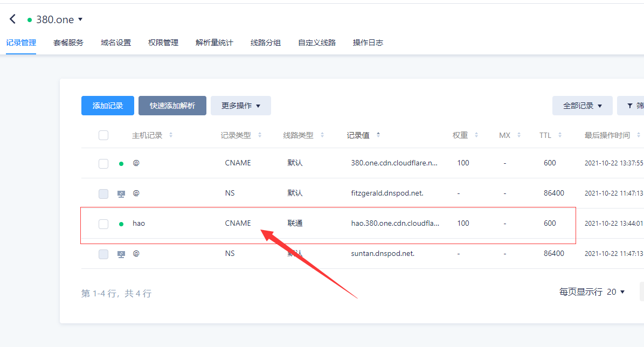
Task: Open the 全部记录 filter dropdown
Action: 582,106
